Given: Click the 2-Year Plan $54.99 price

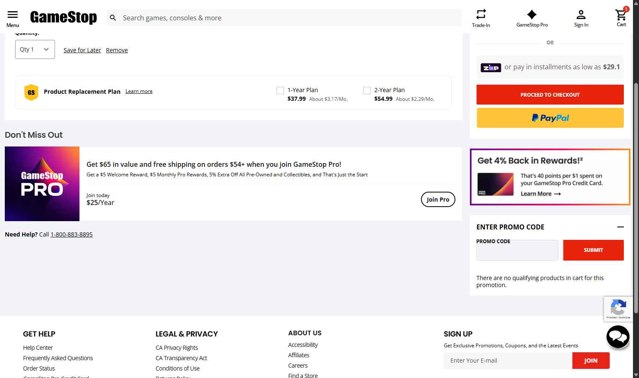Looking at the screenshot, I should (x=383, y=99).
